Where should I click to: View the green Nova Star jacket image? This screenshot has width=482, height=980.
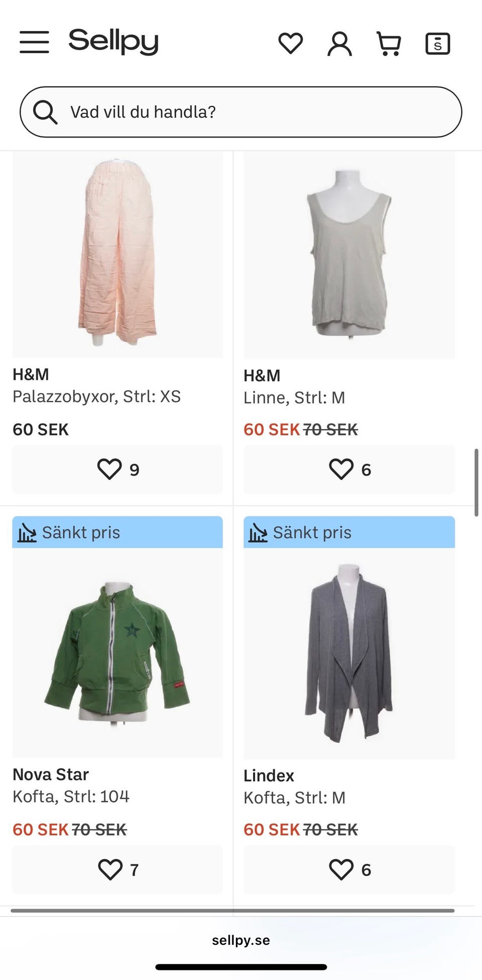[117, 652]
